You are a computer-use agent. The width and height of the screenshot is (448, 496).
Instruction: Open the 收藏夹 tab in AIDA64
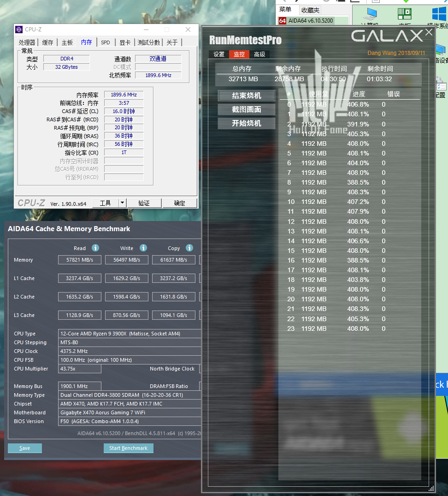point(310,10)
